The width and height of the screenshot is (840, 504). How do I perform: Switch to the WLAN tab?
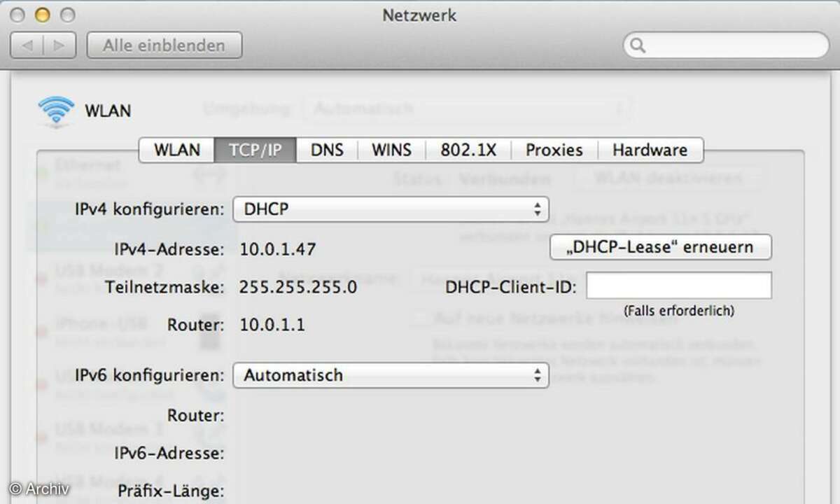click(177, 150)
